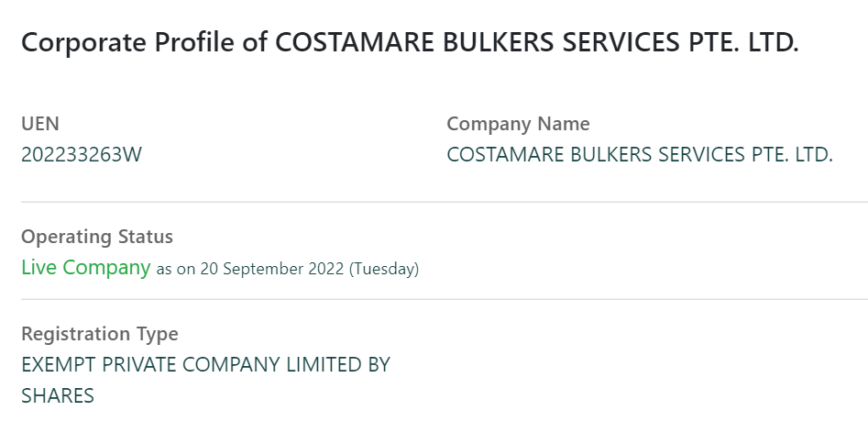Click the date 20 September 2022
The image size is (868, 444).
(272, 270)
